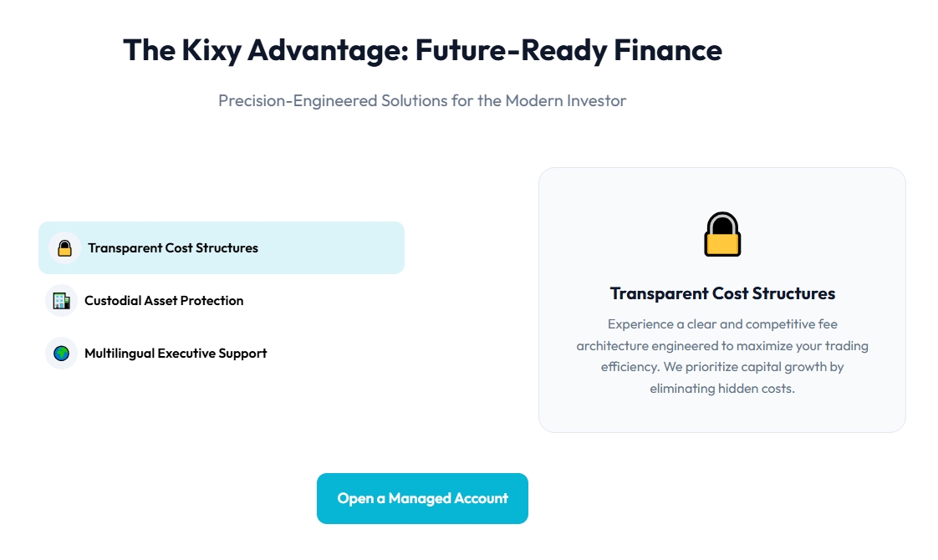Click the Transparent Cost Structures card heading

pyautogui.click(x=722, y=293)
